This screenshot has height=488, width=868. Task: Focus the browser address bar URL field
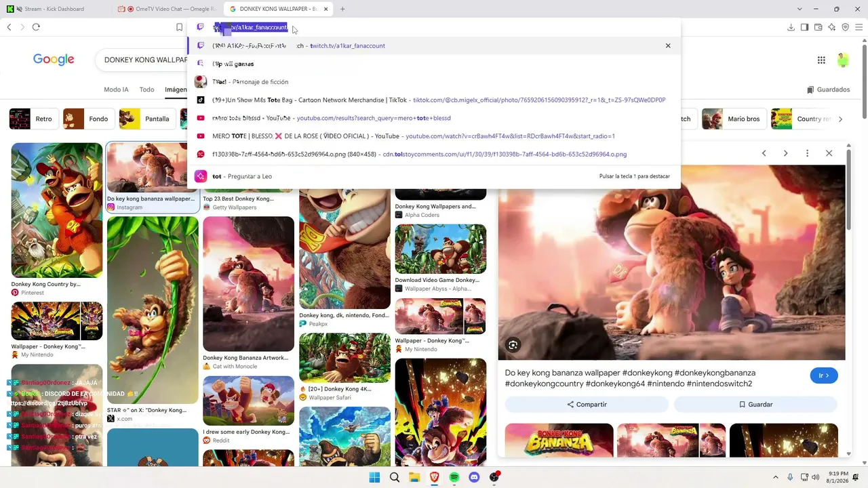click(434, 27)
